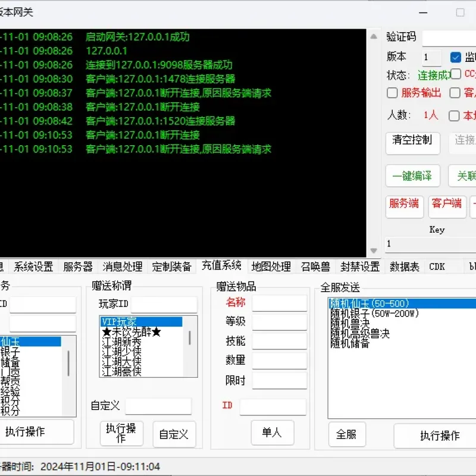Toggle the checkbox next to 版本 field
This screenshot has width=476, height=476.
tap(455, 57)
